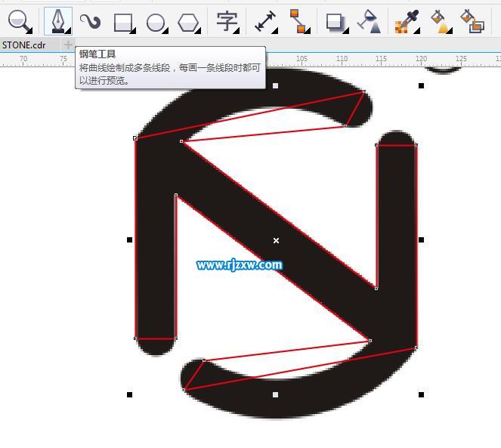Screen dimensions: 501x448
Task: Open Polygon tool flyout arrow
Action: point(198,31)
